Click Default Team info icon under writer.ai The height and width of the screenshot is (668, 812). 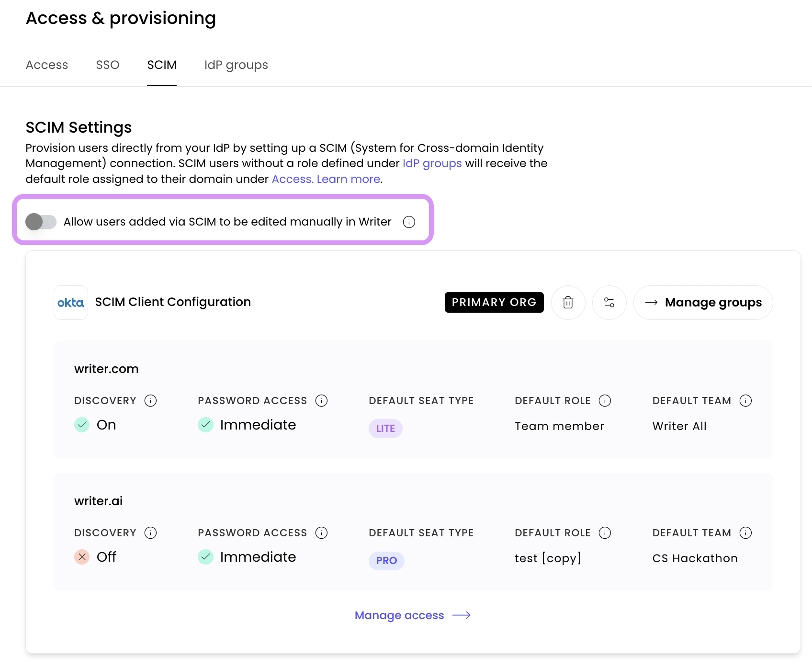[x=745, y=533]
